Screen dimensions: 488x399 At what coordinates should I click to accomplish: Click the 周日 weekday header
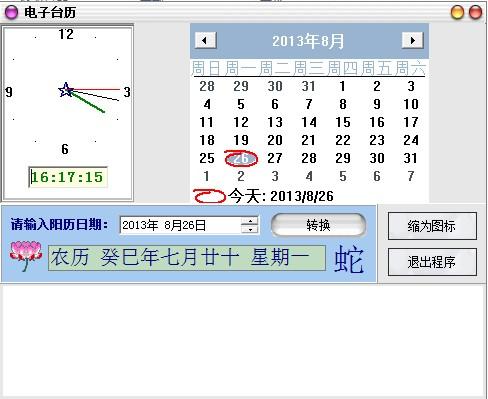pyautogui.click(x=206, y=68)
